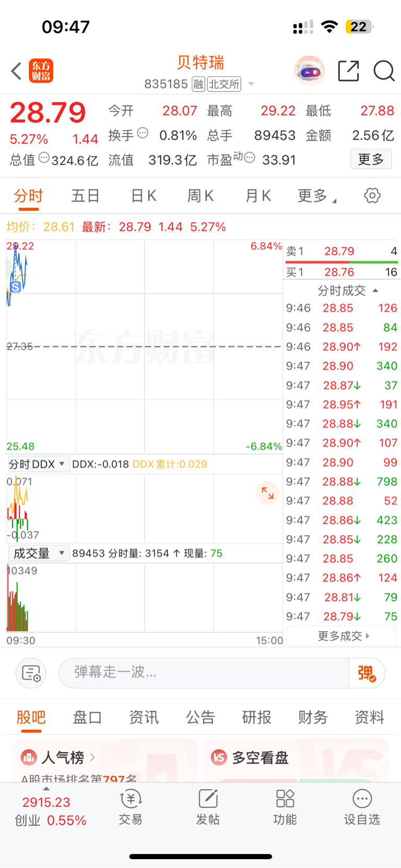Open 更多成交 trade list link
The image size is (401, 868).
(x=342, y=636)
